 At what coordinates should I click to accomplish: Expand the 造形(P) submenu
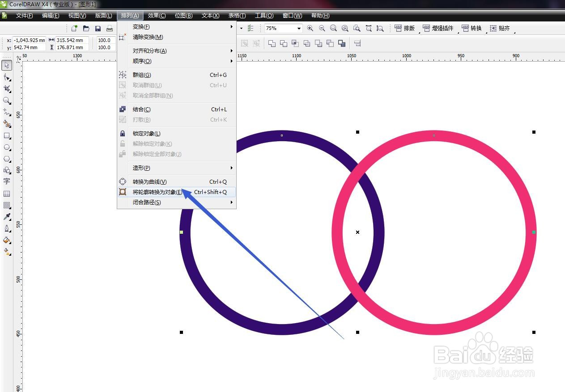(177, 168)
